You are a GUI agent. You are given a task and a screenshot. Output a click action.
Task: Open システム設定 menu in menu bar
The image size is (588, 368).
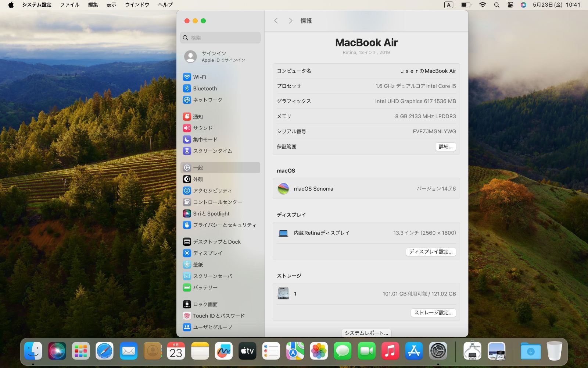click(x=37, y=5)
